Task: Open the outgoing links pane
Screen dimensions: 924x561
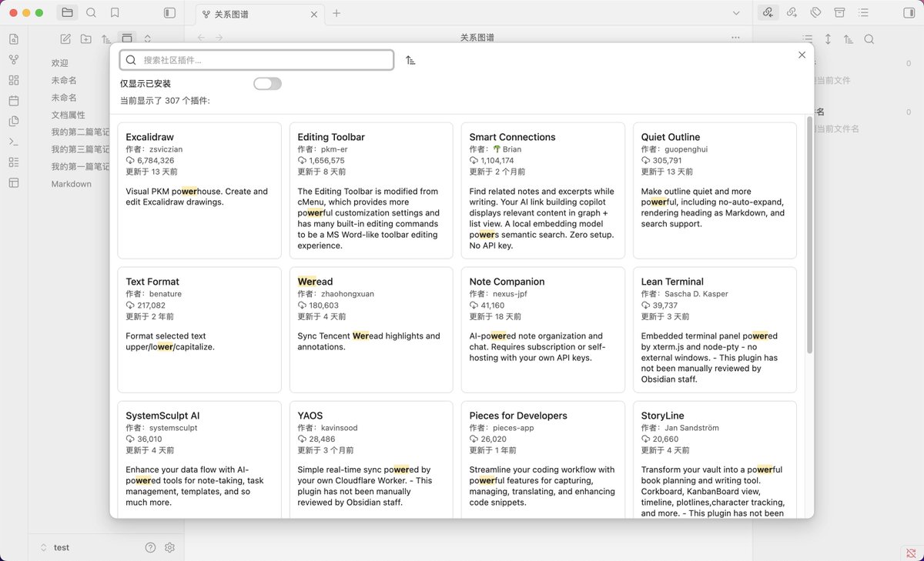Action: pyautogui.click(x=792, y=13)
